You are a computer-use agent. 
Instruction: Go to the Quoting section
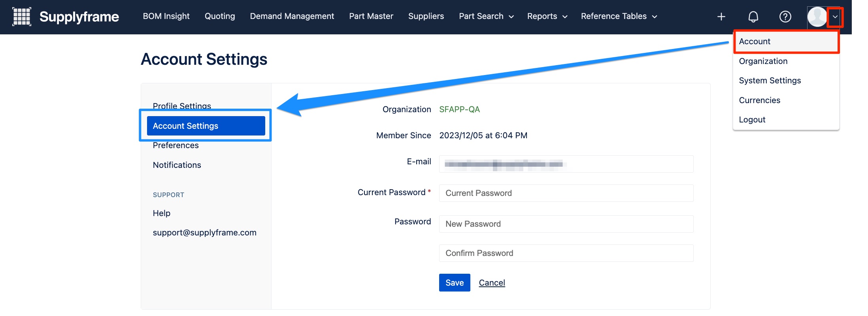[x=220, y=16]
